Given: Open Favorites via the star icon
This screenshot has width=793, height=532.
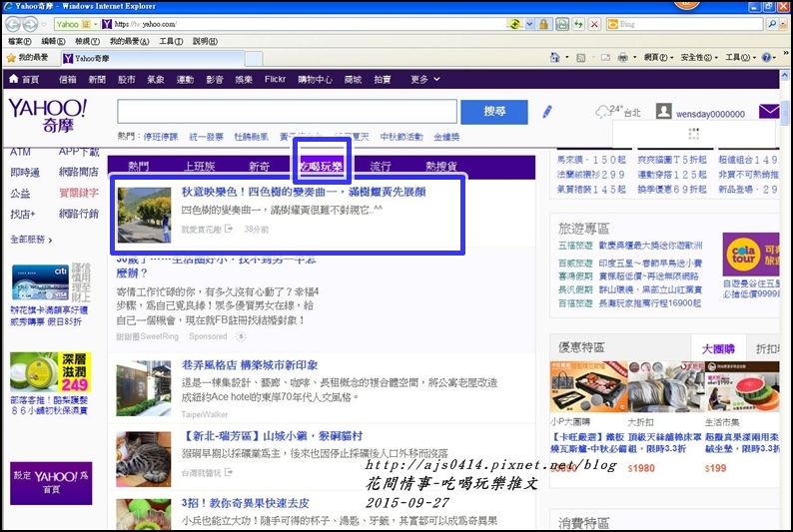Looking at the screenshot, I should (11, 58).
